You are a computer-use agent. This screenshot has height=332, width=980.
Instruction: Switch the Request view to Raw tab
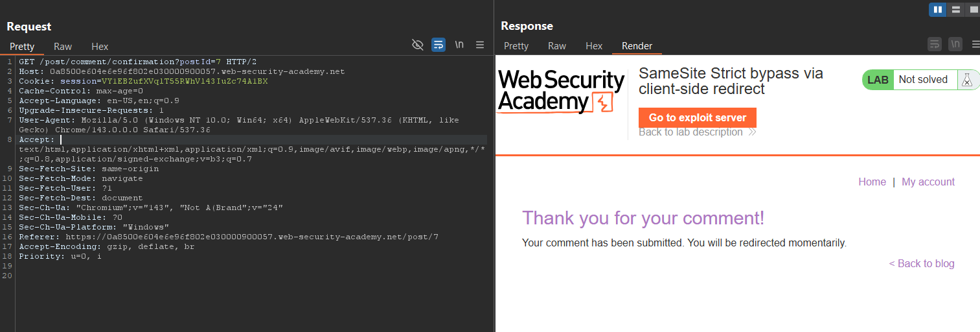click(x=63, y=46)
